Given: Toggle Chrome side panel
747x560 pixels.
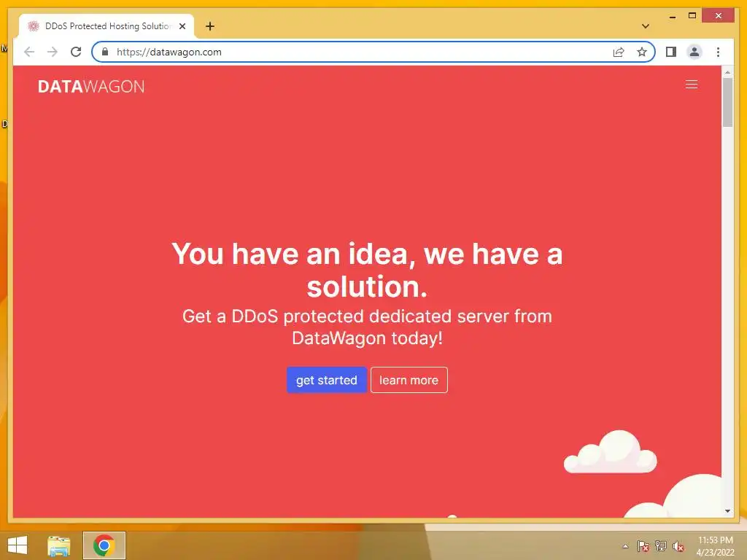Looking at the screenshot, I should point(671,52).
